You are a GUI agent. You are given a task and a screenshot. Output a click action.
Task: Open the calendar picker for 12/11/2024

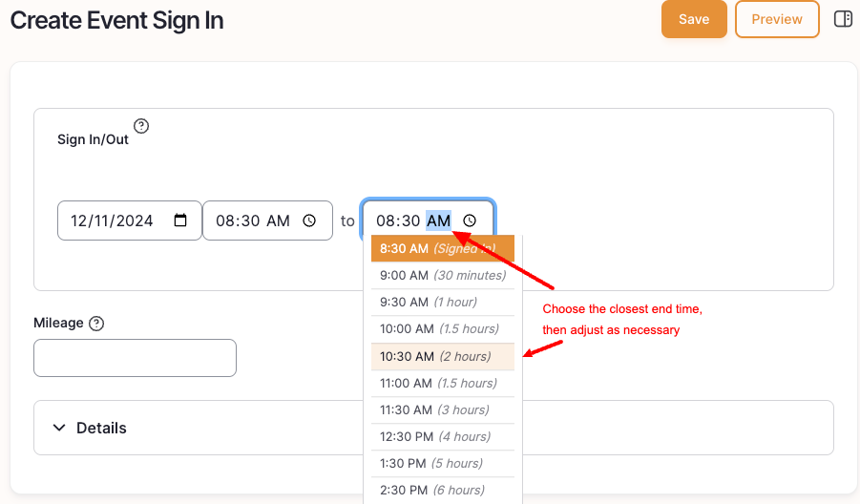[180, 220]
